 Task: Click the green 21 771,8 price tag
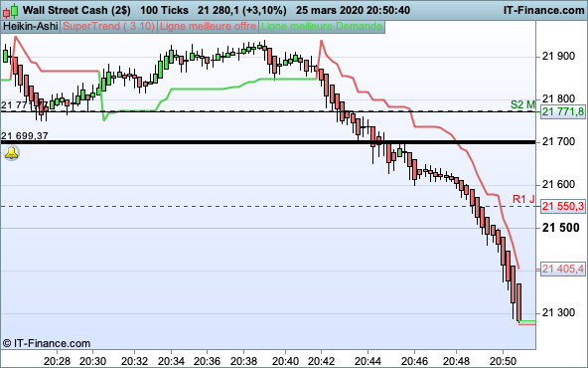click(x=563, y=111)
